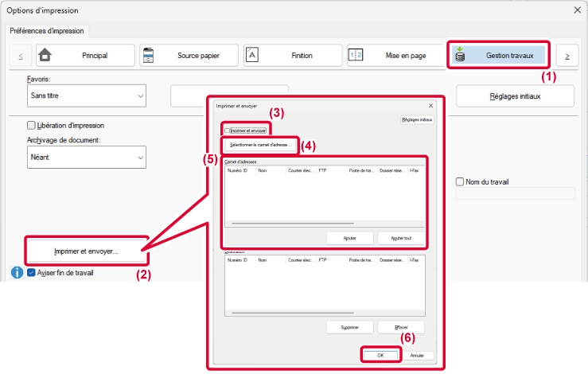Click the Principal house icon
Image resolution: width=588 pixels, height=374 pixels.
tap(45, 56)
